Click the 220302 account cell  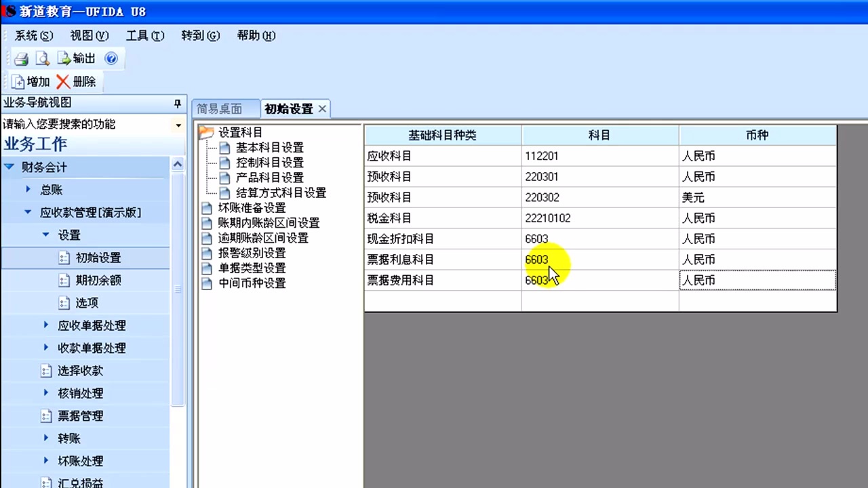pos(600,198)
